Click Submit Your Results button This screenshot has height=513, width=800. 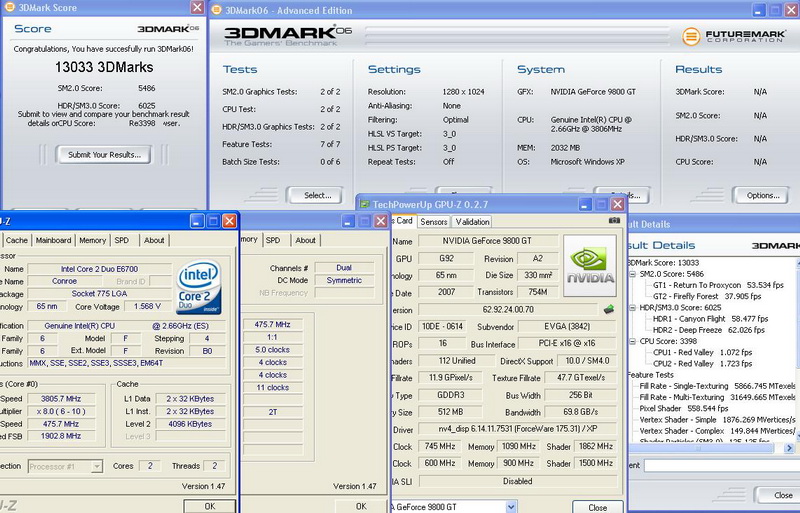click(x=104, y=155)
